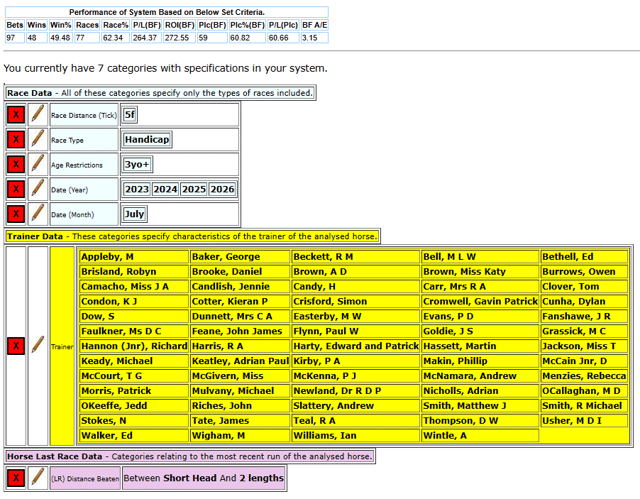This screenshot has width=640, height=499.
Task: Select trainer Harty, Edward and Patrick
Action: (x=356, y=346)
